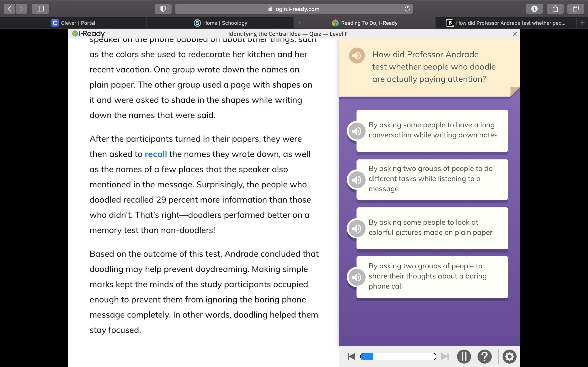Open Safari downloads list
This screenshot has width=588, height=367.
pos(534,9)
